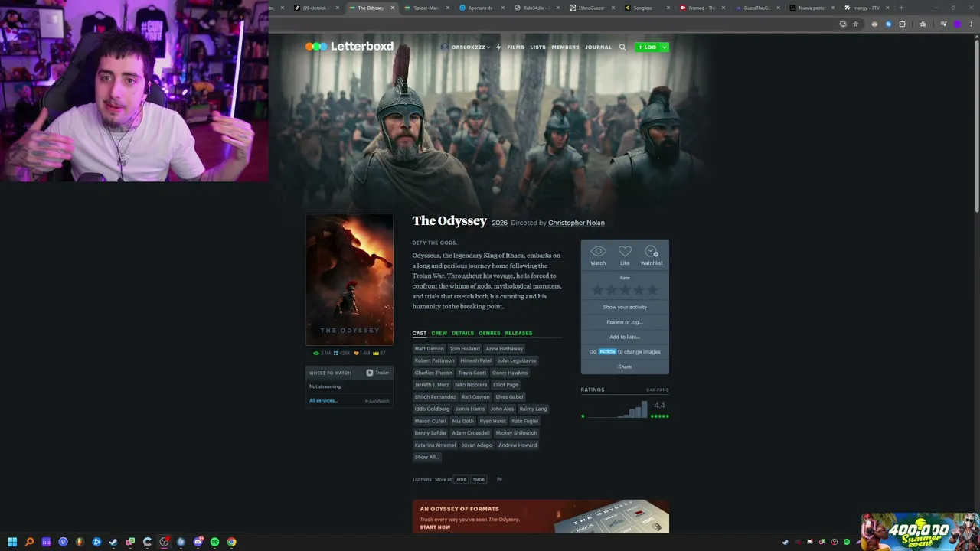This screenshot has width=980, height=551.
Task: Open Discord from the taskbar
Action: pyautogui.click(x=198, y=542)
